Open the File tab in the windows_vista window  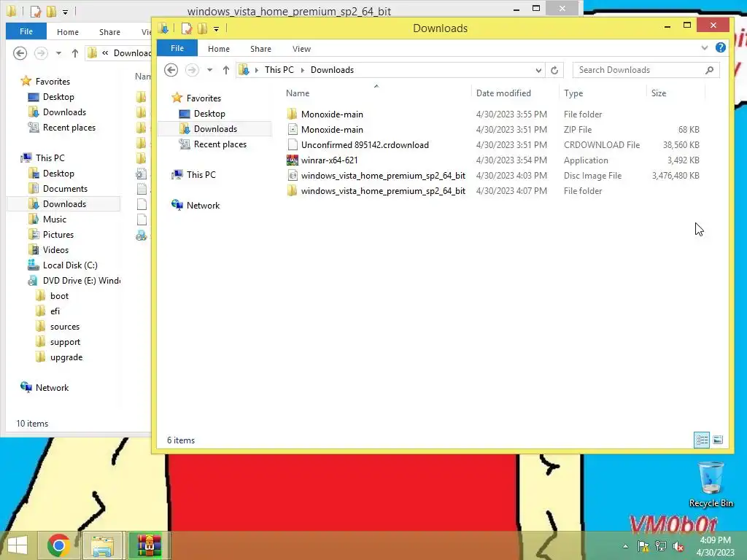[x=26, y=31]
